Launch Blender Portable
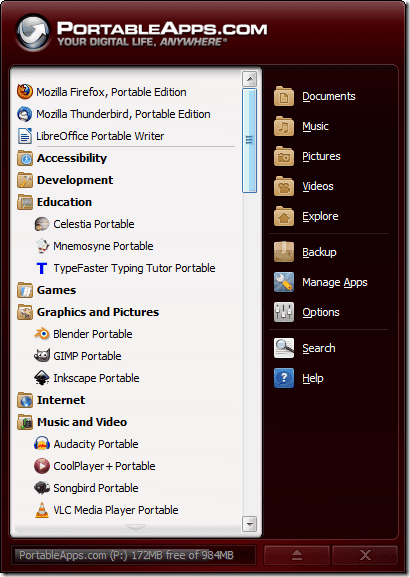410x577 pixels. point(93,334)
